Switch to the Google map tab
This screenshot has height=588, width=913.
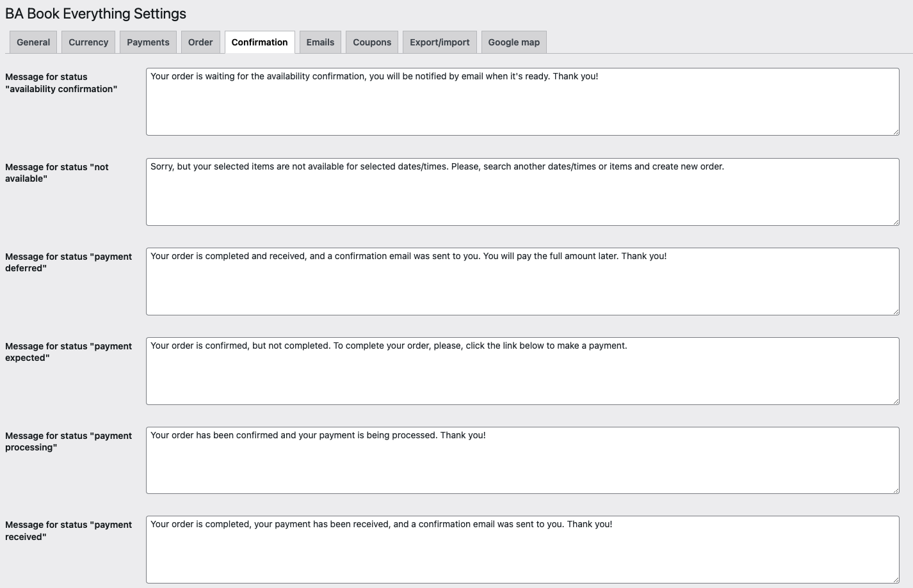tap(513, 42)
